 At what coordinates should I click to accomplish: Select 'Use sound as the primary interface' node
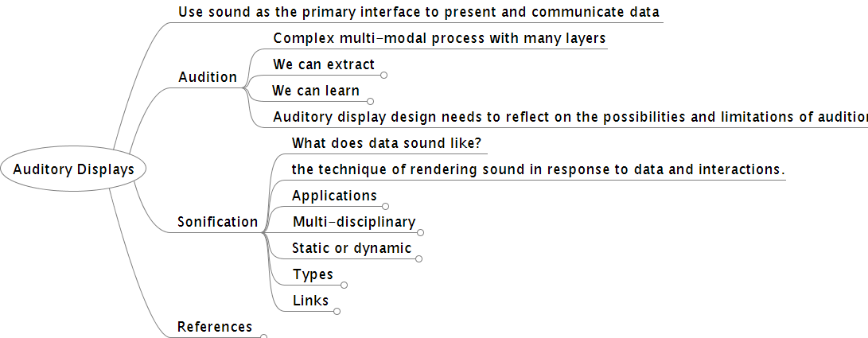pyautogui.click(x=418, y=12)
